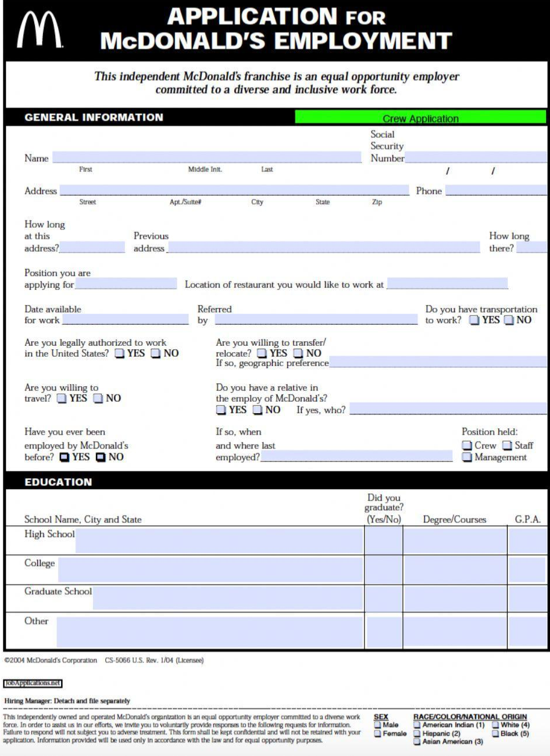This screenshot has width=550, height=756.
Task: Click the Other G.P.A. field
Action: [527, 632]
